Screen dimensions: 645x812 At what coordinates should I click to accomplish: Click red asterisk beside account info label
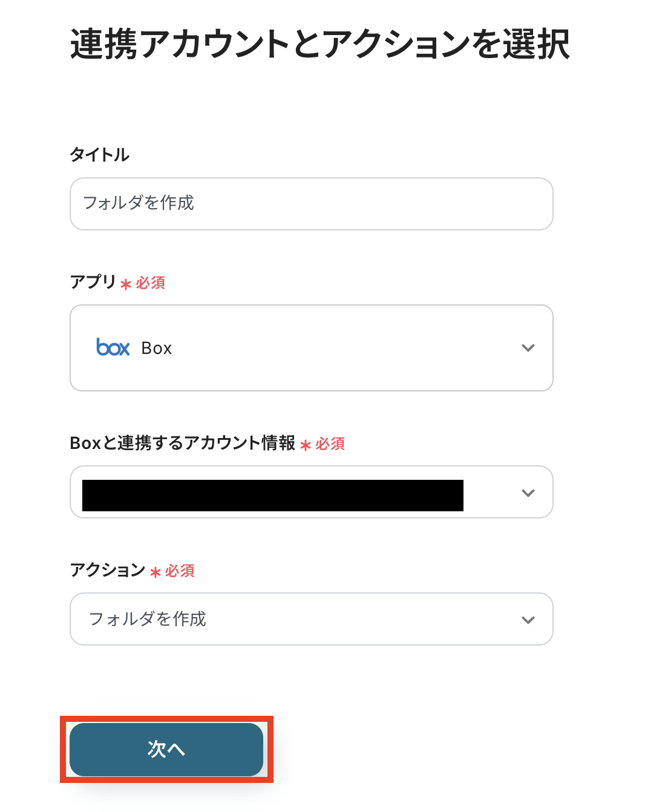point(306,445)
